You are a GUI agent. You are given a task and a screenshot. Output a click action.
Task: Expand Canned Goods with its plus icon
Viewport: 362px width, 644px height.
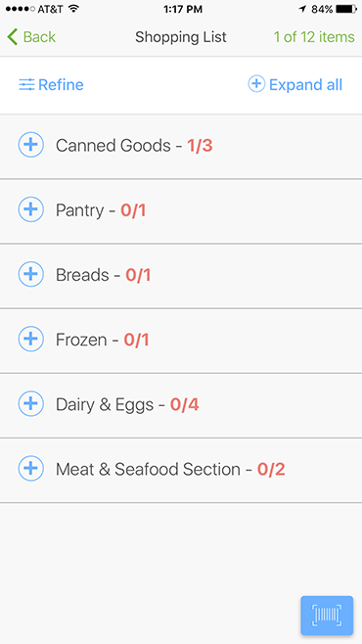[30, 145]
